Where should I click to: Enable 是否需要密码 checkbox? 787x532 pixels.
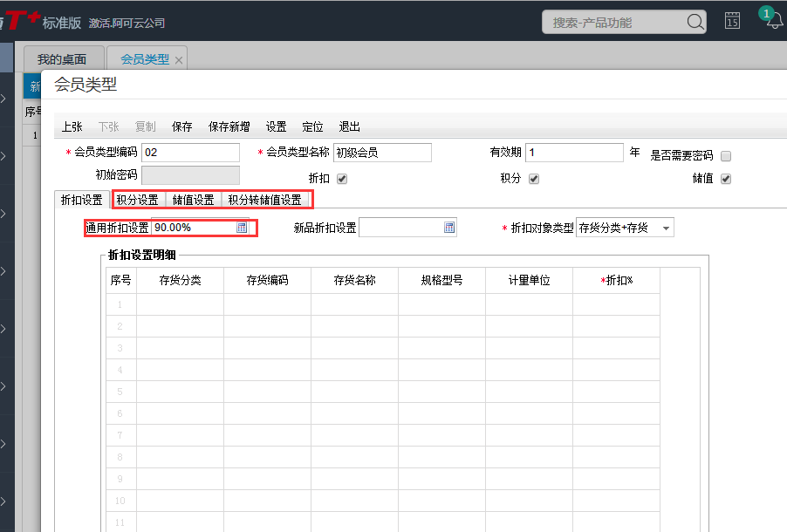coord(725,154)
